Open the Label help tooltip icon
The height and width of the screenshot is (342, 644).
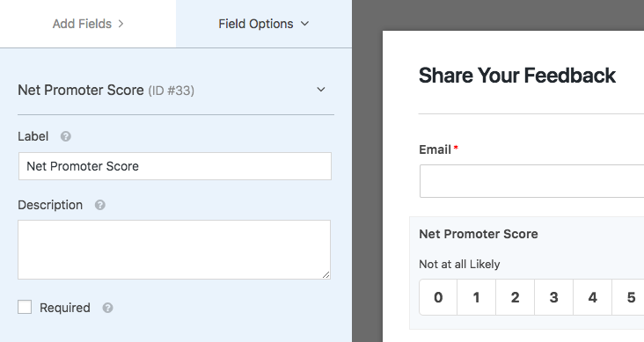pyautogui.click(x=66, y=136)
